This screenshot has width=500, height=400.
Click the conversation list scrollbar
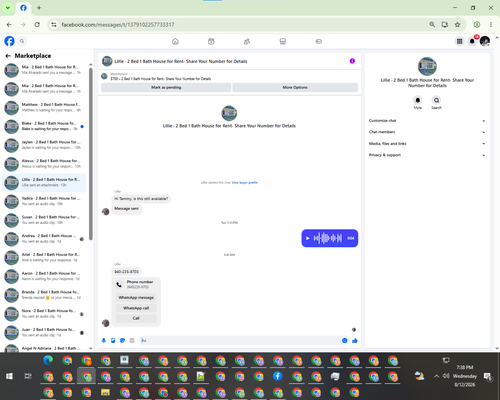[x=91, y=154]
